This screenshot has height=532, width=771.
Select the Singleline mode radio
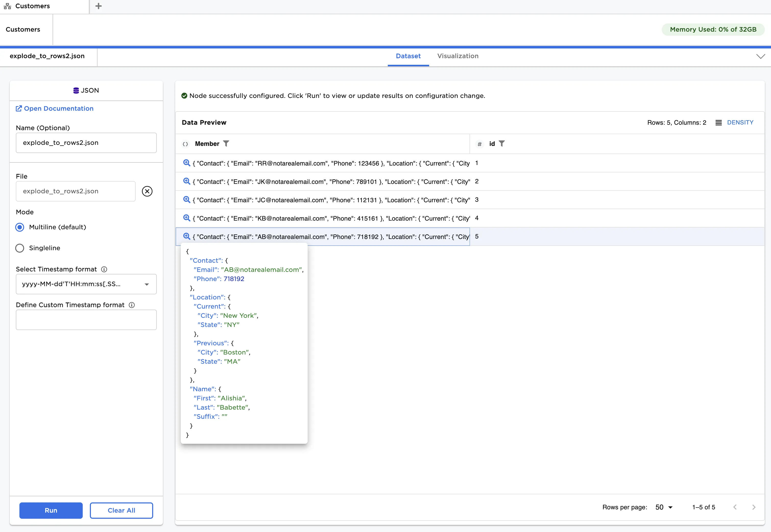[20, 248]
